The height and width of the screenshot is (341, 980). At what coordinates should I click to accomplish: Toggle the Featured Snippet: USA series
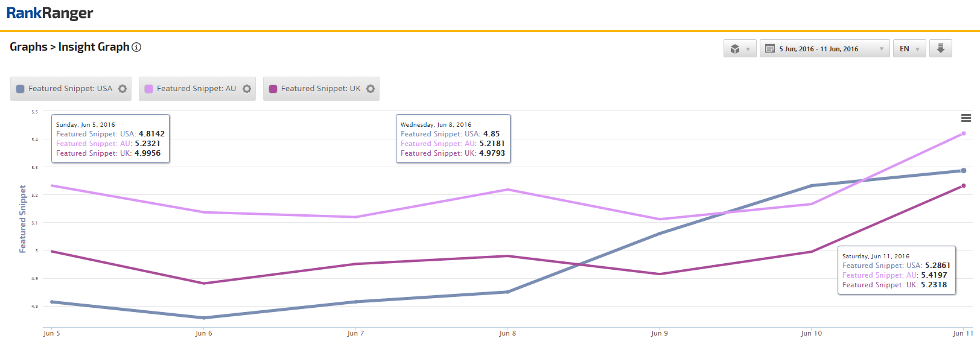[x=70, y=89]
